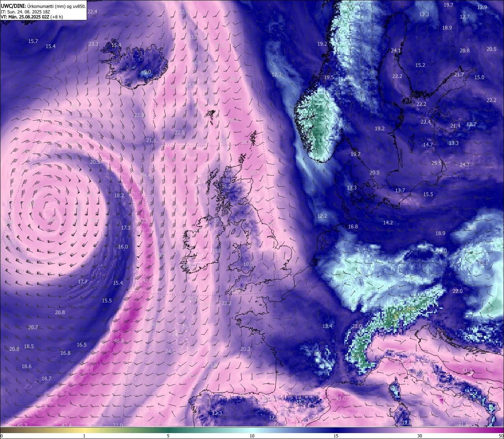Click the value '19.0' over Wales
This screenshot has height=439, width=504.
(x=248, y=264)
